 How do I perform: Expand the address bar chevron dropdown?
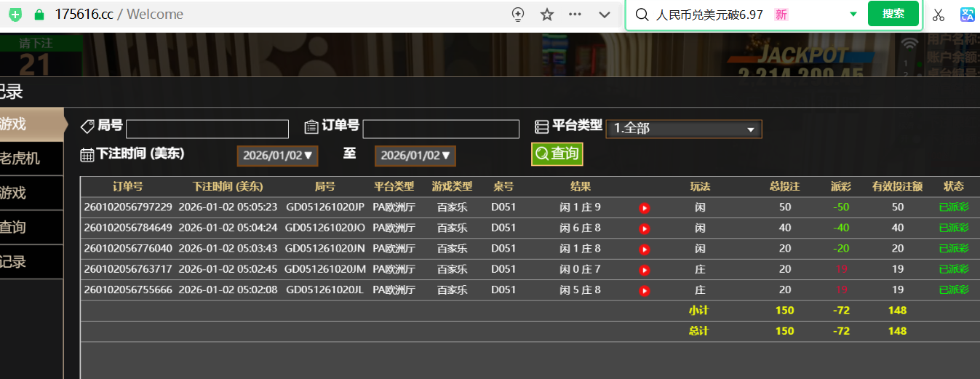tap(604, 15)
